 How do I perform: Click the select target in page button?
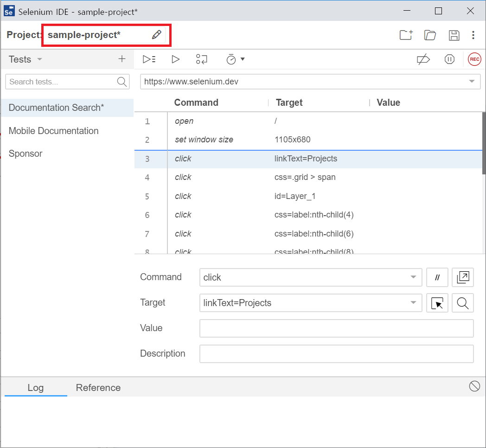click(437, 303)
